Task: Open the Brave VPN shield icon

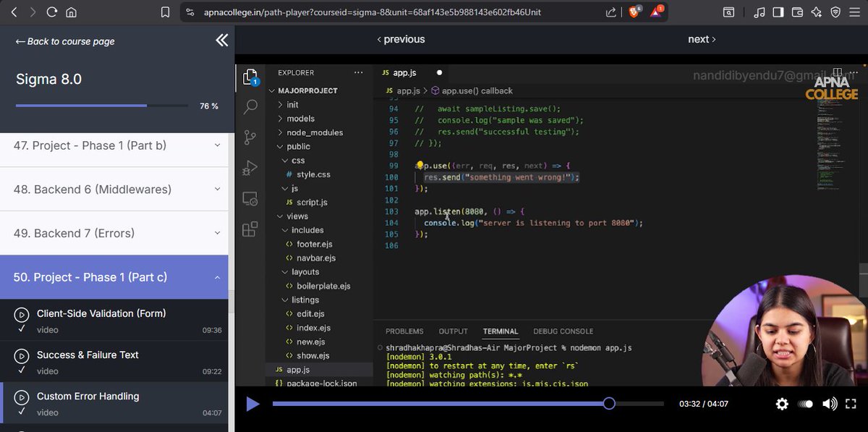Action: tap(835, 12)
